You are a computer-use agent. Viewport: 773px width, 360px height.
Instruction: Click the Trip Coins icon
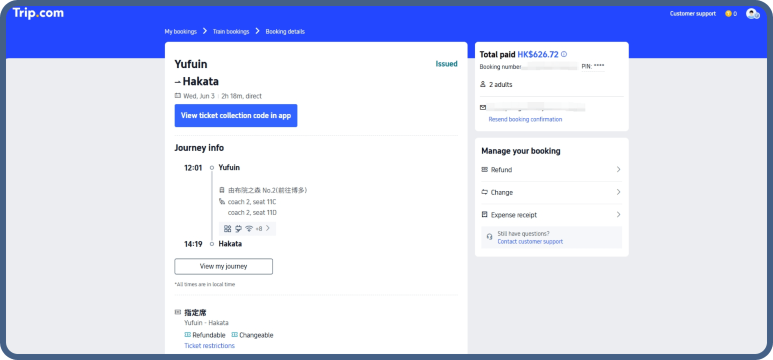(728, 14)
